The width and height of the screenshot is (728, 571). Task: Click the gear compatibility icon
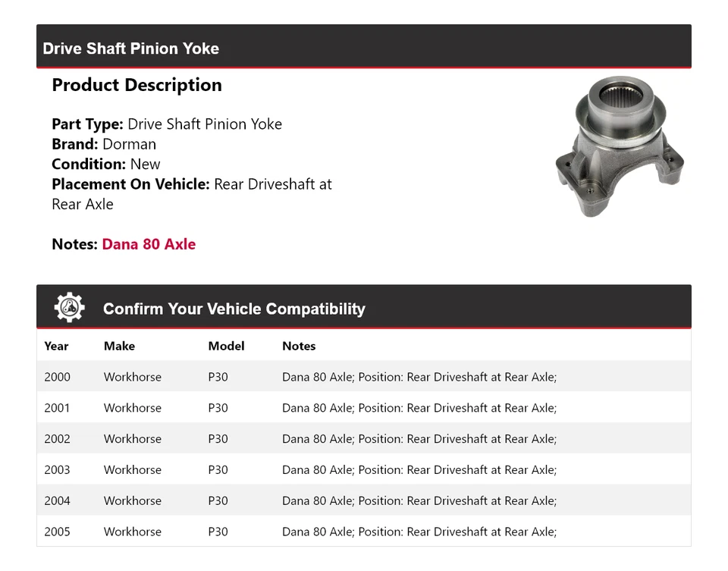click(x=69, y=307)
